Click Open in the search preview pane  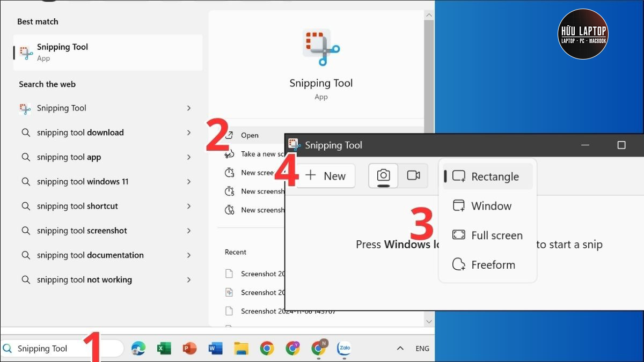click(x=250, y=135)
